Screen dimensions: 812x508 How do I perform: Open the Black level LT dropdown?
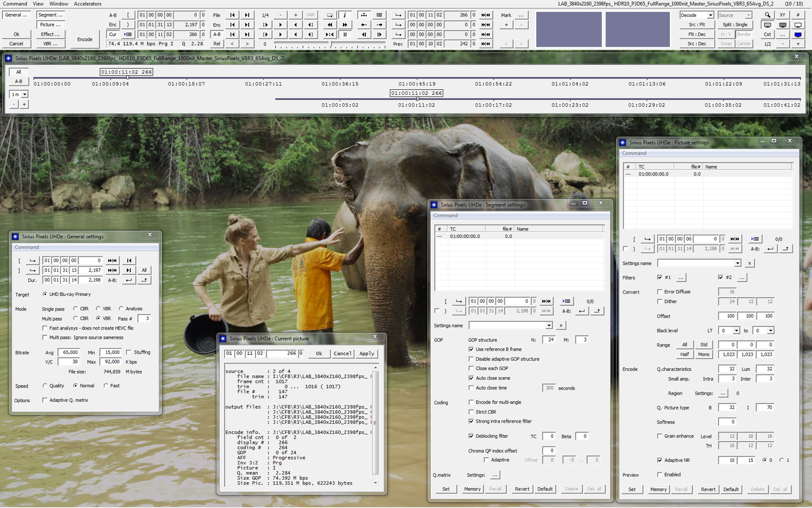pos(728,331)
